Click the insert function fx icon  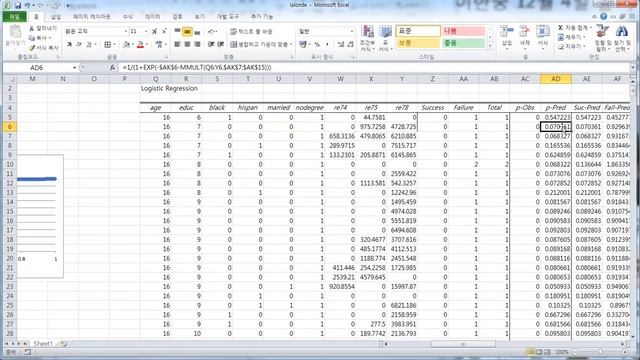[113, 67]
